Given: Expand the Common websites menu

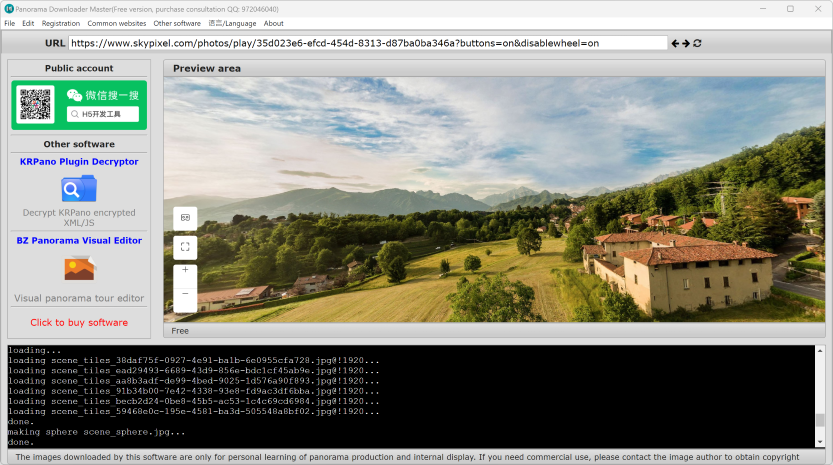Looking at the screenshot, I should click(x=116, y=23).
